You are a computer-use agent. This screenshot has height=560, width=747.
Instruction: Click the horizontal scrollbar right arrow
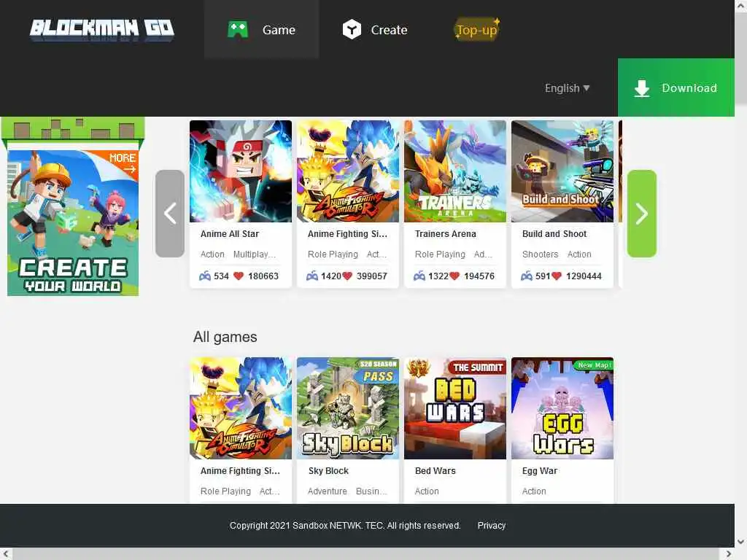click(729, 554)
